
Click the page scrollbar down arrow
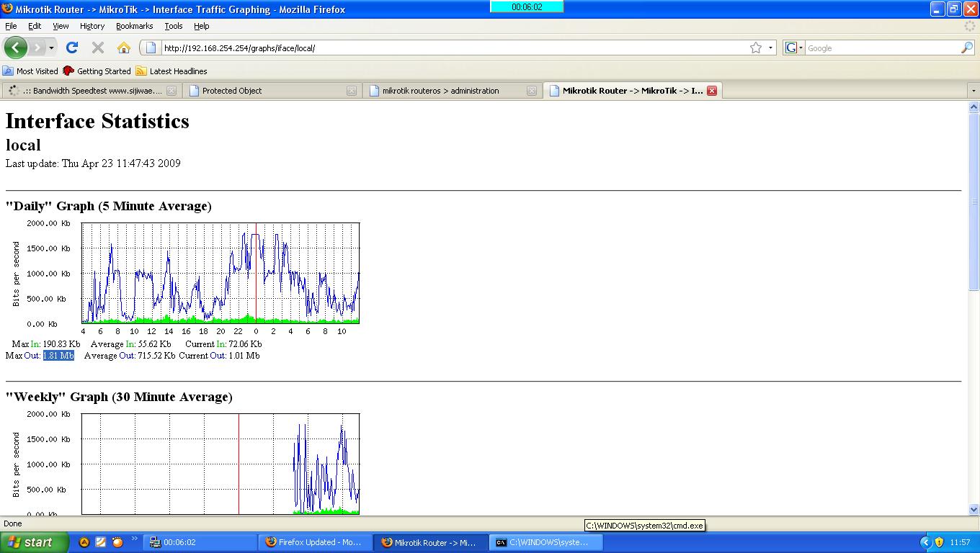974,509
